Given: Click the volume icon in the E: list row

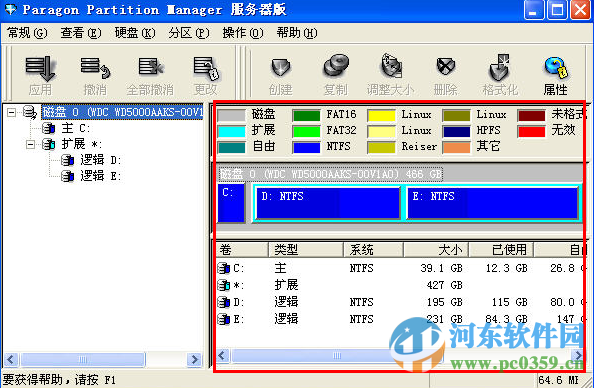Looking at the screenshot, I should pyautogui.click(x=224, y=319).
